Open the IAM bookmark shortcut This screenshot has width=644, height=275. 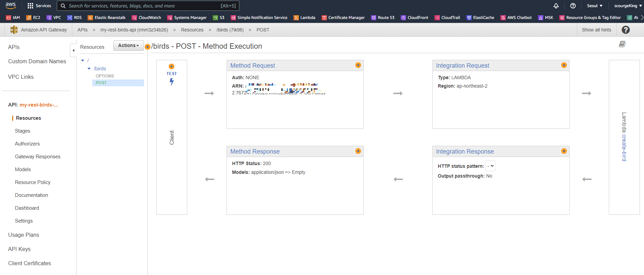click(x=13, y=18)
